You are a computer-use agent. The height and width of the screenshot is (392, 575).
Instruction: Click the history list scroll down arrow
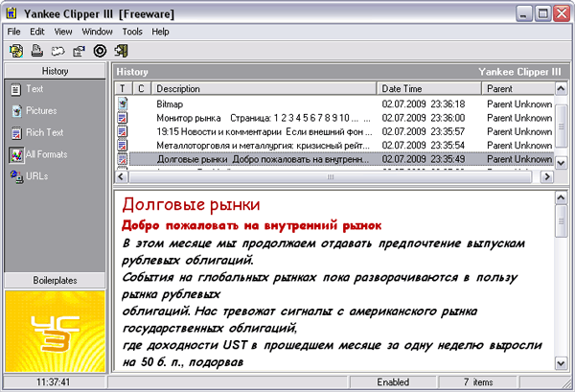tap(561, 163)
